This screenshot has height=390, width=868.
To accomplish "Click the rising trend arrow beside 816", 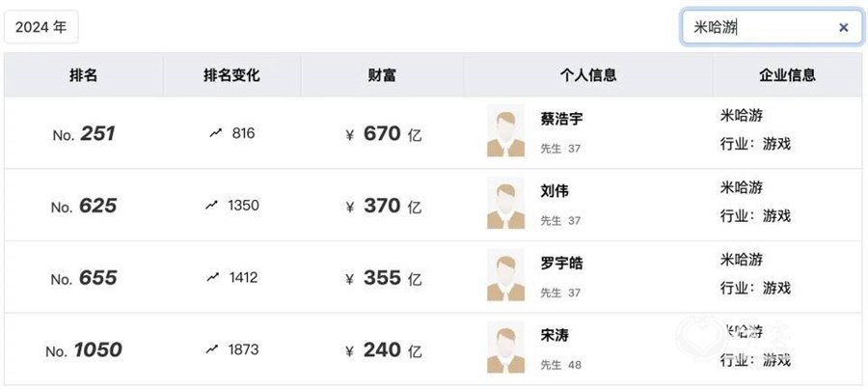I will coord(215,133).
